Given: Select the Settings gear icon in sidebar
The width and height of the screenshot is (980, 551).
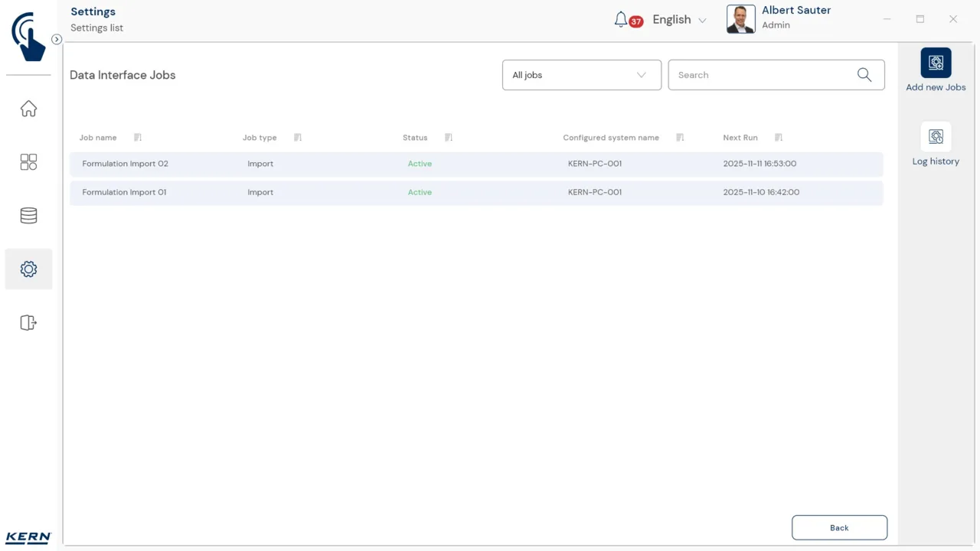Looking at the screenshot, I should click(x=28, y=269).
